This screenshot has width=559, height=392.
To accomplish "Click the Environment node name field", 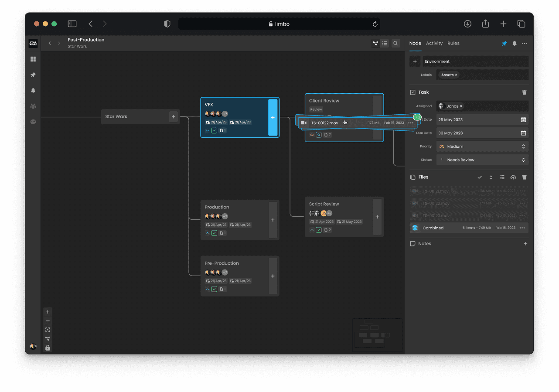I will [475, 61].
